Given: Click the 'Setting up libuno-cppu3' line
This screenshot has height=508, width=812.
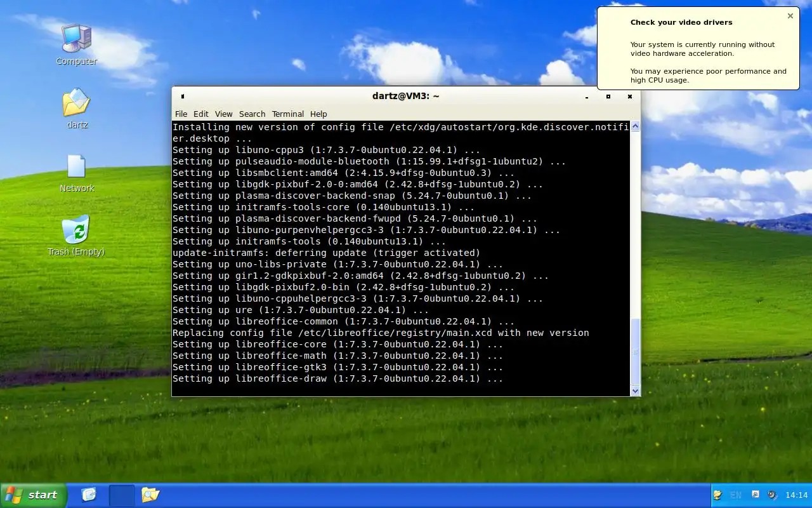Looking at the screenshot, I should tap(327, 150).
